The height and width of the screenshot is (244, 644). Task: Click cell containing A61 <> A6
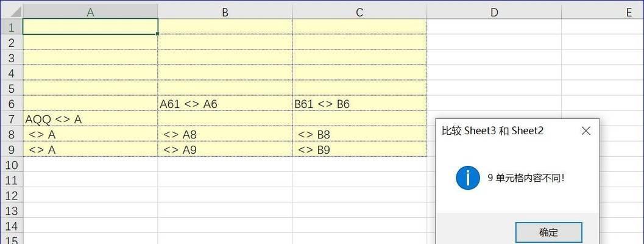coord(225,104)
